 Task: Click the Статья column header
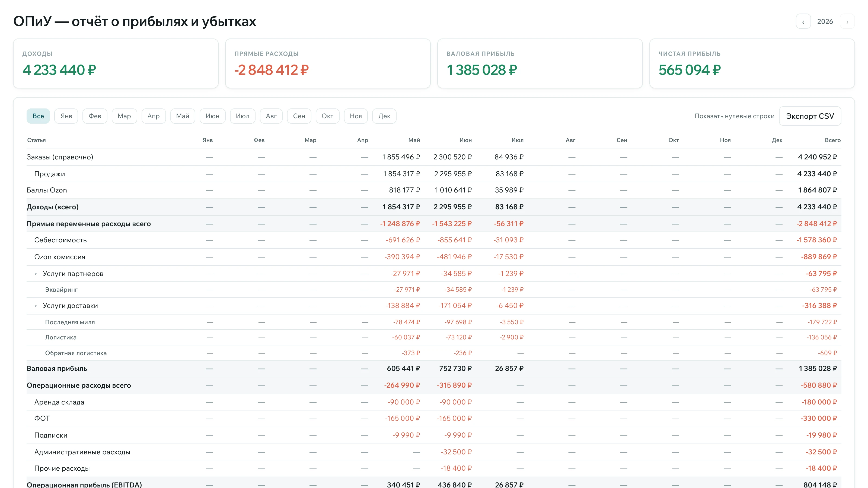(x=36, y=140)
